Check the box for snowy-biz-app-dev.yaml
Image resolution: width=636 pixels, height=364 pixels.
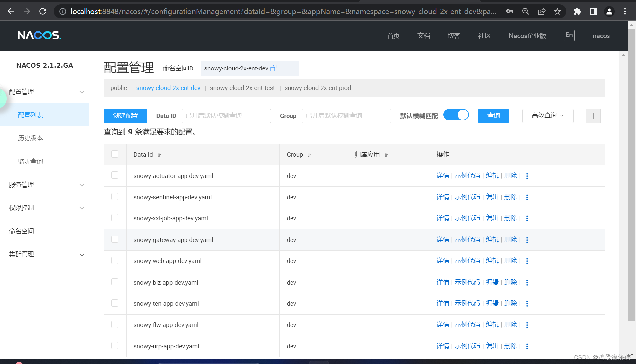pos(115,282)
